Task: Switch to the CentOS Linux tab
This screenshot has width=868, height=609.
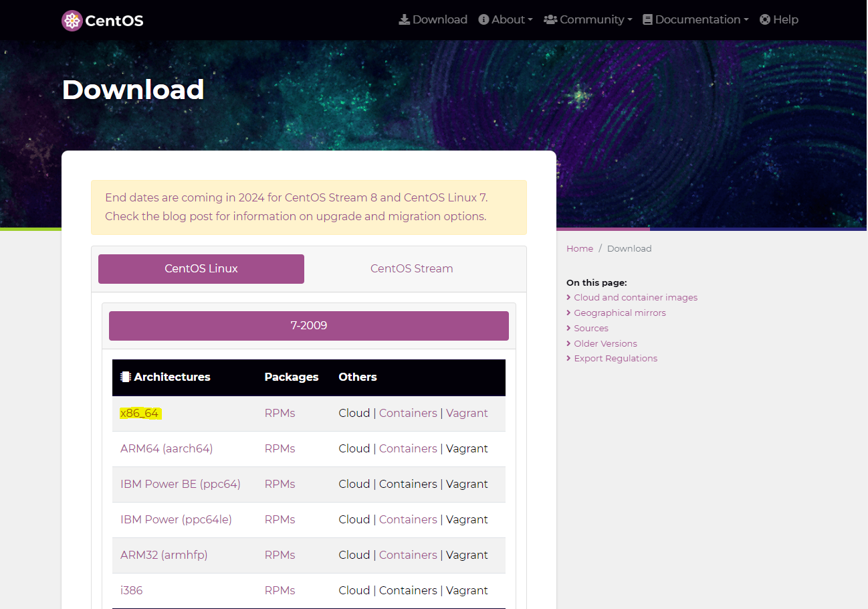Action: (x=201, y=269)
